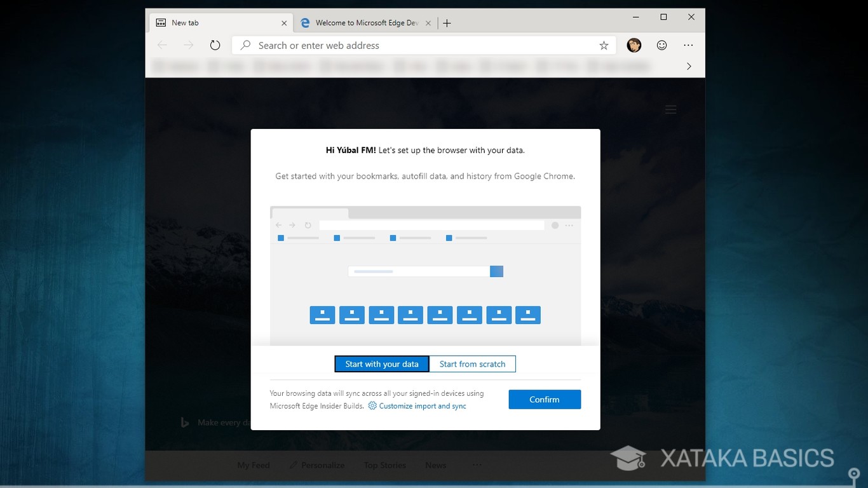The width and height of the screenshot is (868, 488).
Task: Open the feed options ellipsis menu
Action: coord(477,465)
